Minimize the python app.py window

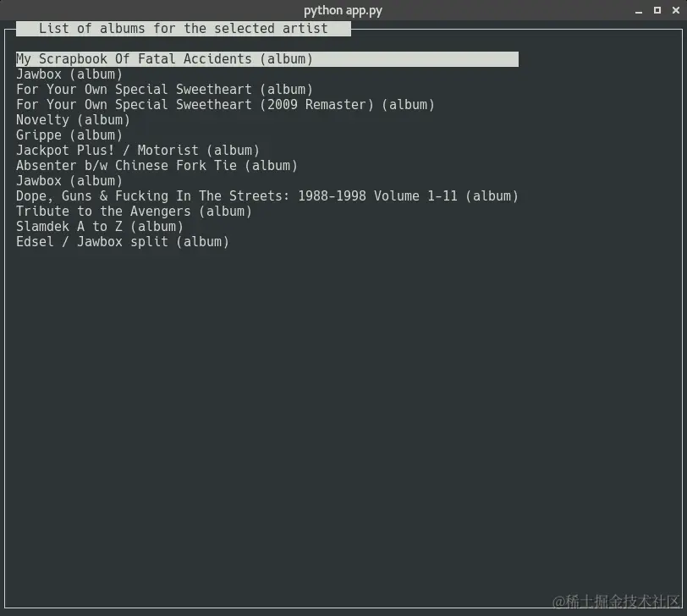point(639,10)
